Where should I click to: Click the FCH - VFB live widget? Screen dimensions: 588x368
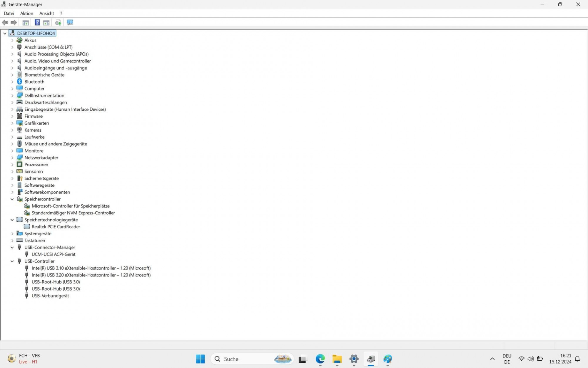coord(24,359)
